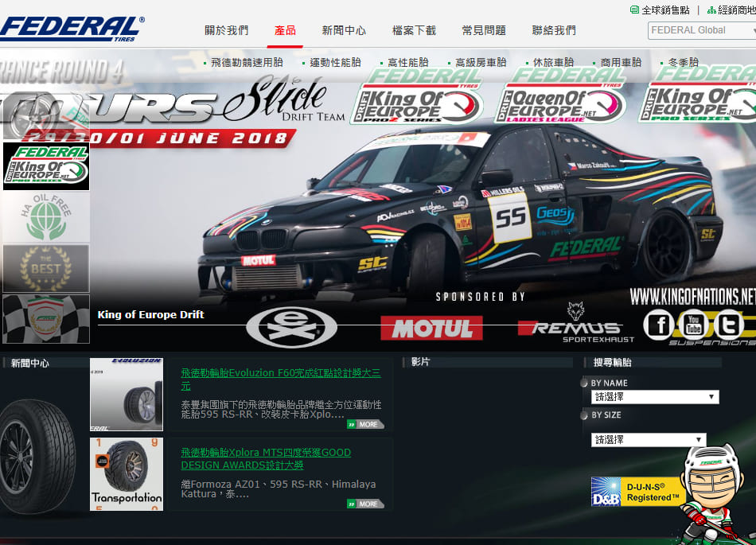The width and height of the screenshot is (756, 545).
Task: Click the green 全球銷售點 icon
Action: coord(634,10)
